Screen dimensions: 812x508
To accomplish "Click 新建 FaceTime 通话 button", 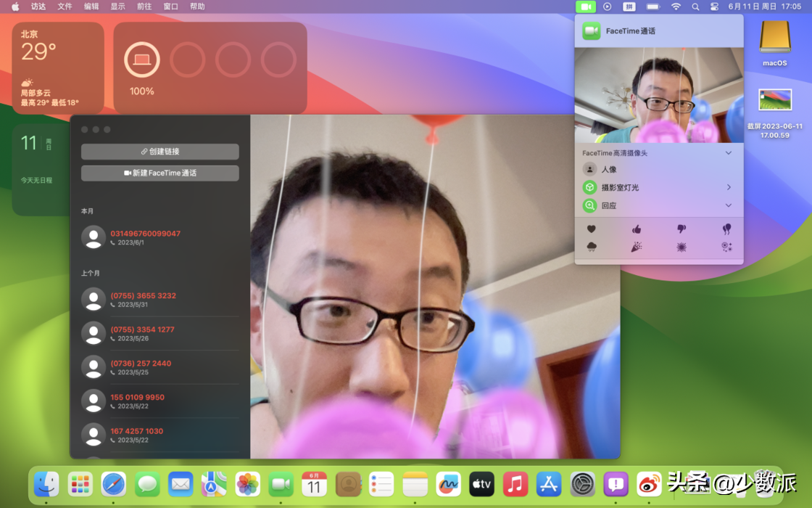I will tap(160, 173).
